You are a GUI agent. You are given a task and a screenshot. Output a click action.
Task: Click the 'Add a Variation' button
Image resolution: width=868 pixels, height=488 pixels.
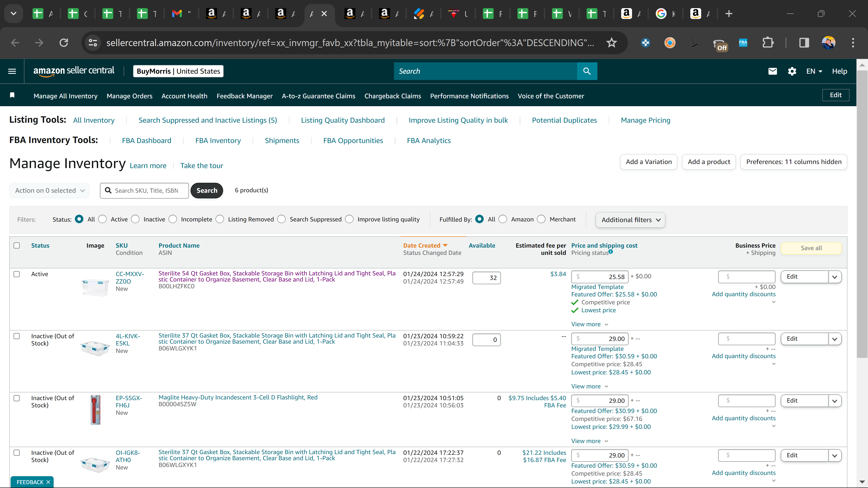tap(649, 162)
